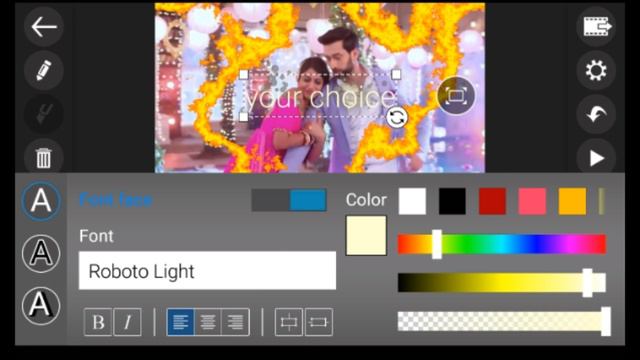Click on the yellow brightness slider

coord(502,283)
